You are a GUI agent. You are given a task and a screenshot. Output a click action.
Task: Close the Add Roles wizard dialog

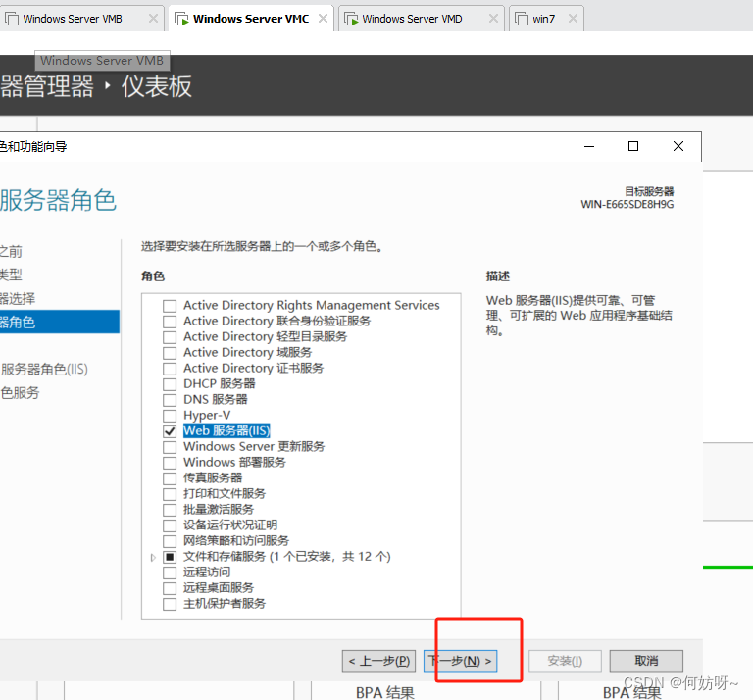pyautogui.click(x=678, y=146)
